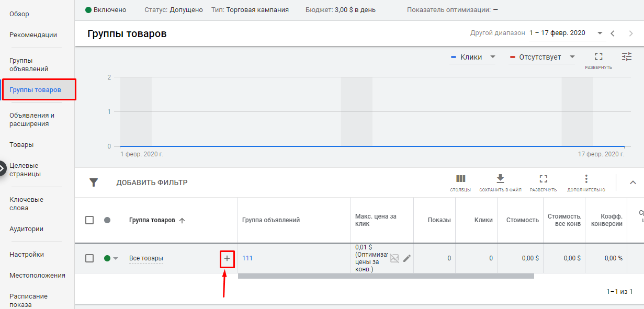The image size is (644, 309).
Task: Check the Все товары row checkbox
Action: 89,258
